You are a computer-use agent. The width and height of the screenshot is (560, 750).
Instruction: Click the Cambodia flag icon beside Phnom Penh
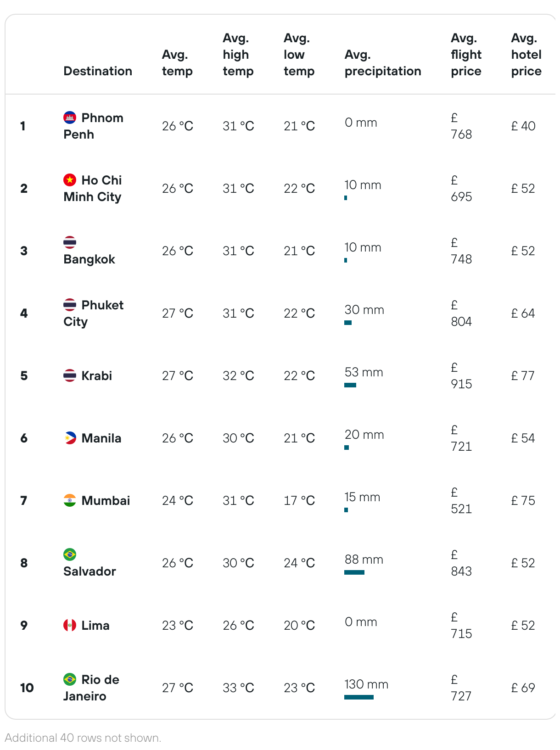point(70,118)
